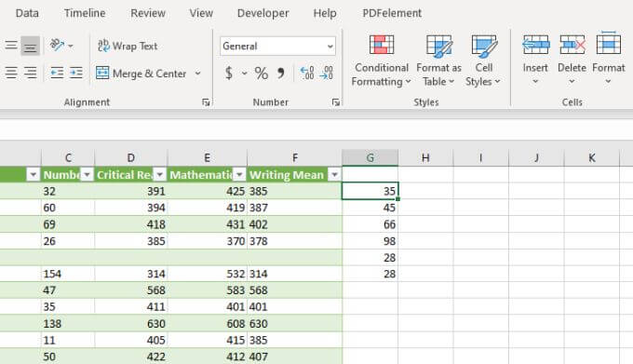Screen dimensions: 633x364
Task: Apply Percent Style icon
Action: [x=262, y=73]
